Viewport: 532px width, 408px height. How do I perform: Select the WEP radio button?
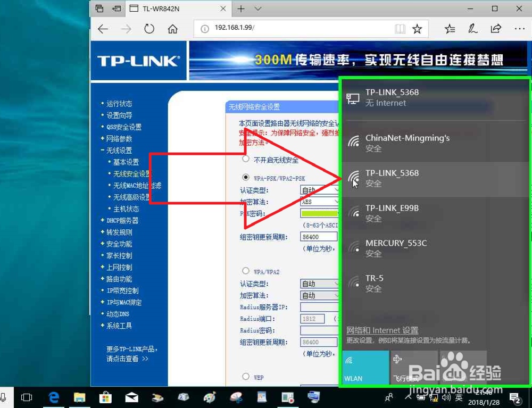[246, 376]
